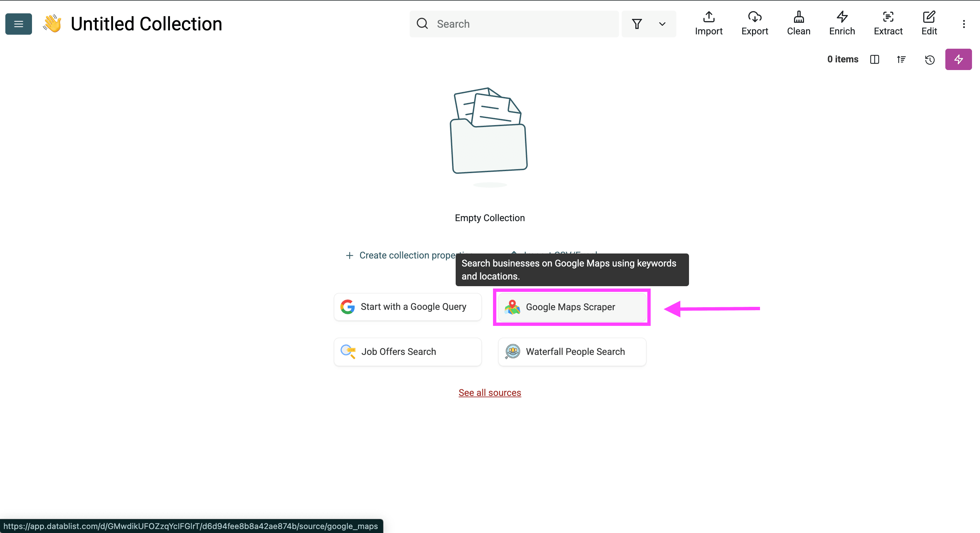Select the Google Maps Scraper source
This screenshot has height=533, width=980.
point(571,307)
